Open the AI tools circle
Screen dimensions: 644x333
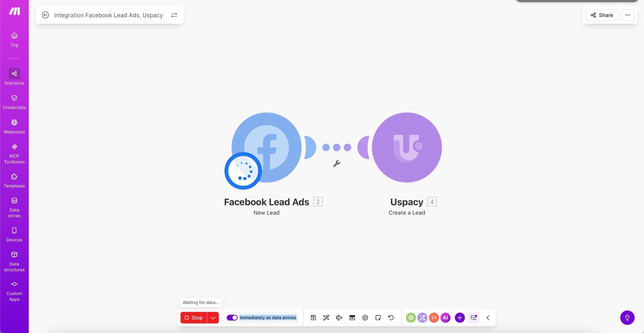pos(445,318)
